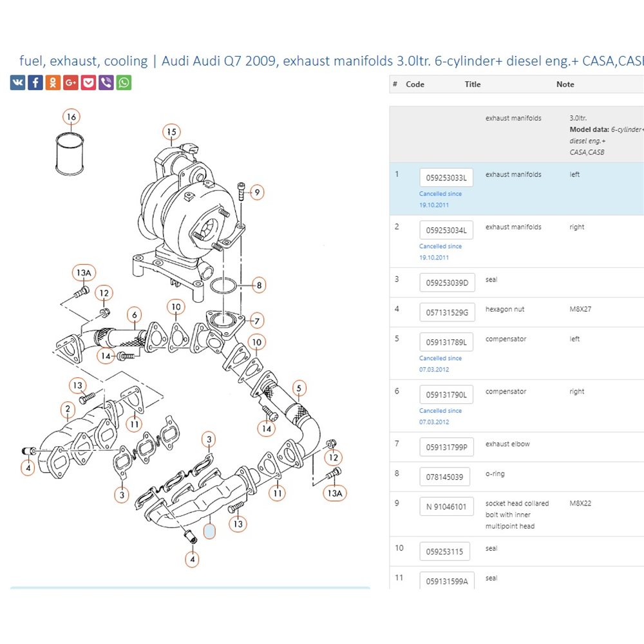The image size is (644, 644).
Task: Click compensator code 059131789L
Action: tap(446, 342)
